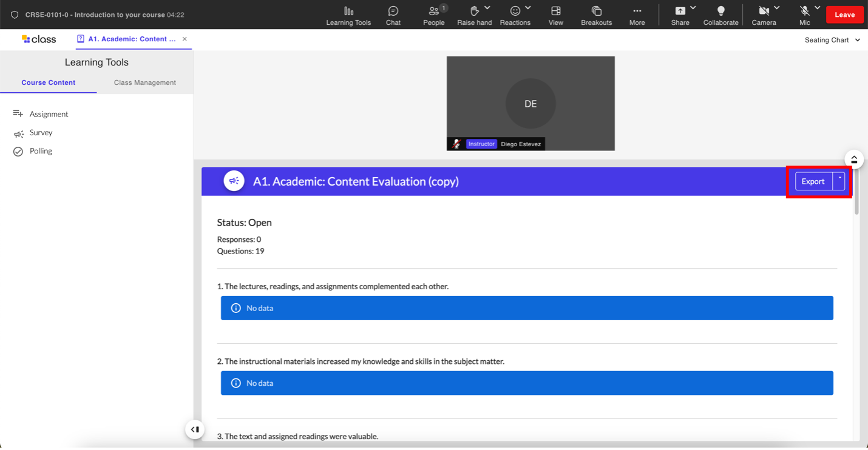
Task: Open the People list
Action: [x=433, y=15]
